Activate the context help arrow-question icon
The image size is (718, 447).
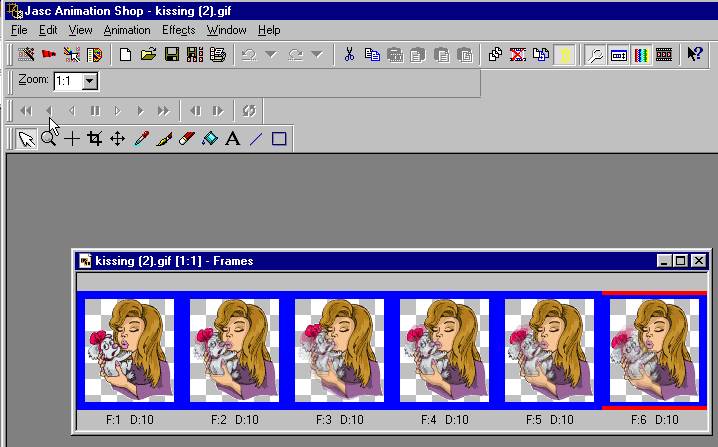(695, 55)
